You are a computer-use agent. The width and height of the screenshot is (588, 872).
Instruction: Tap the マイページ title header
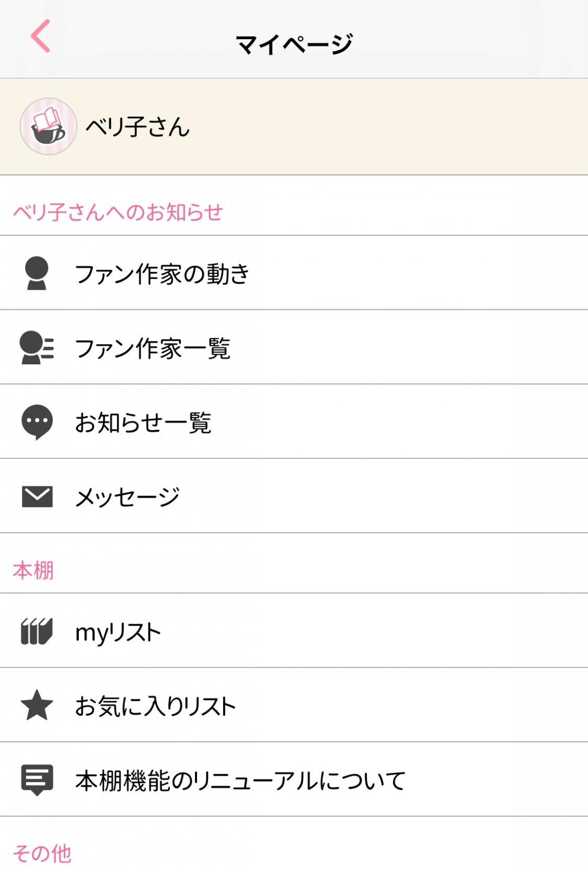click(294, 44)
